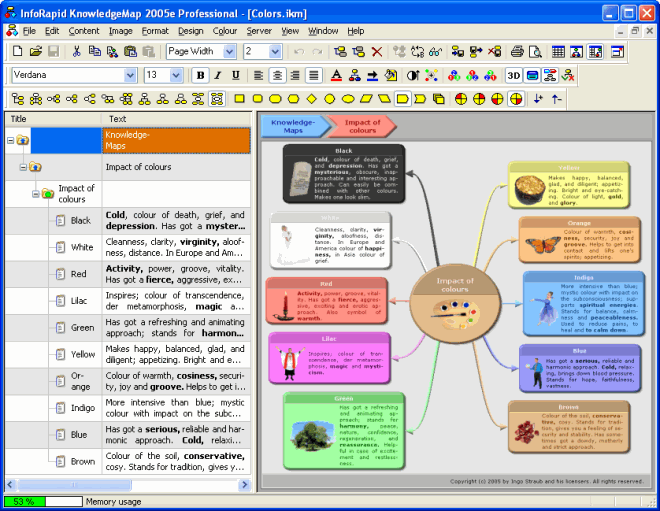Click the font colour 'A' icon
The image size is (660, 511).
(x=337, y=75)
